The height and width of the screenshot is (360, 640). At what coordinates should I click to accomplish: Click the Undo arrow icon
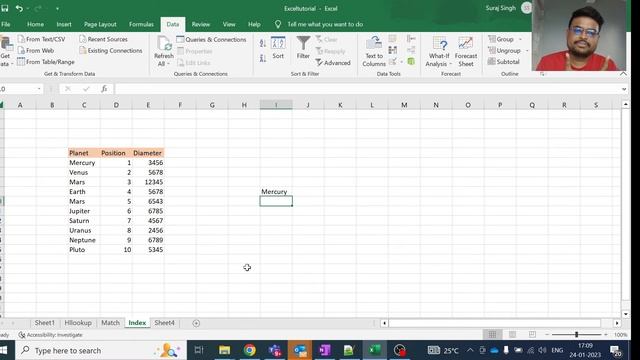point(19,8)
